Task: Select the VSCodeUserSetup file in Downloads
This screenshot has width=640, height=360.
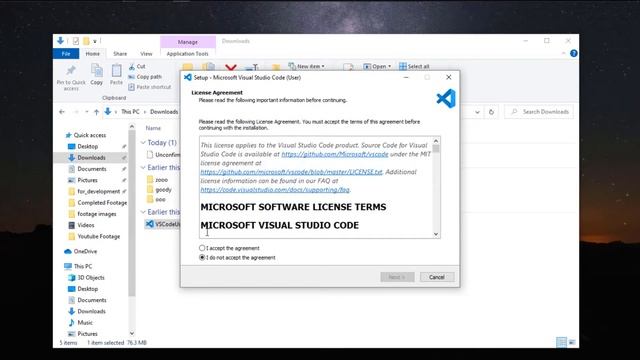Action: pos(162,224)
